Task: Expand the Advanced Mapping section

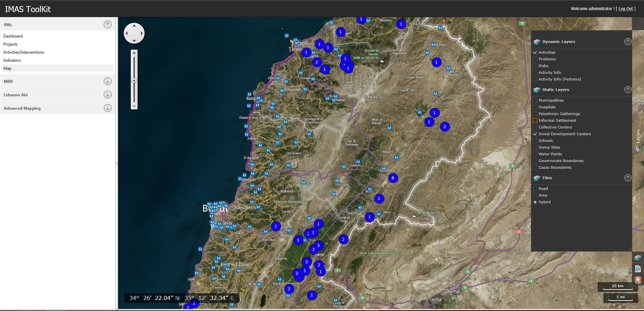Action: click(x=107, y=108)
